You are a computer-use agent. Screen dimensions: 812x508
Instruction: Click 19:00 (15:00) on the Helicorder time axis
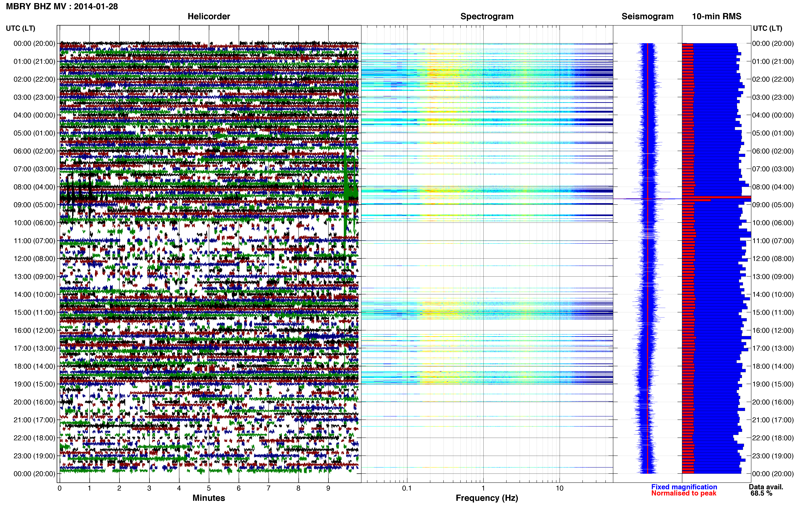coord(34,384)
